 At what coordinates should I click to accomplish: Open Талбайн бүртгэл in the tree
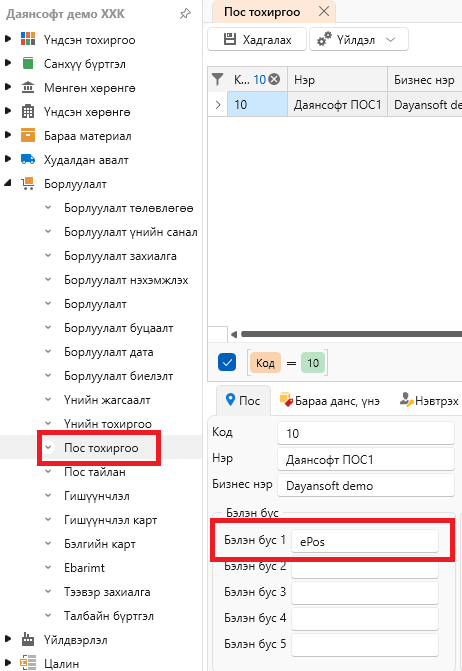coord(109,616)
